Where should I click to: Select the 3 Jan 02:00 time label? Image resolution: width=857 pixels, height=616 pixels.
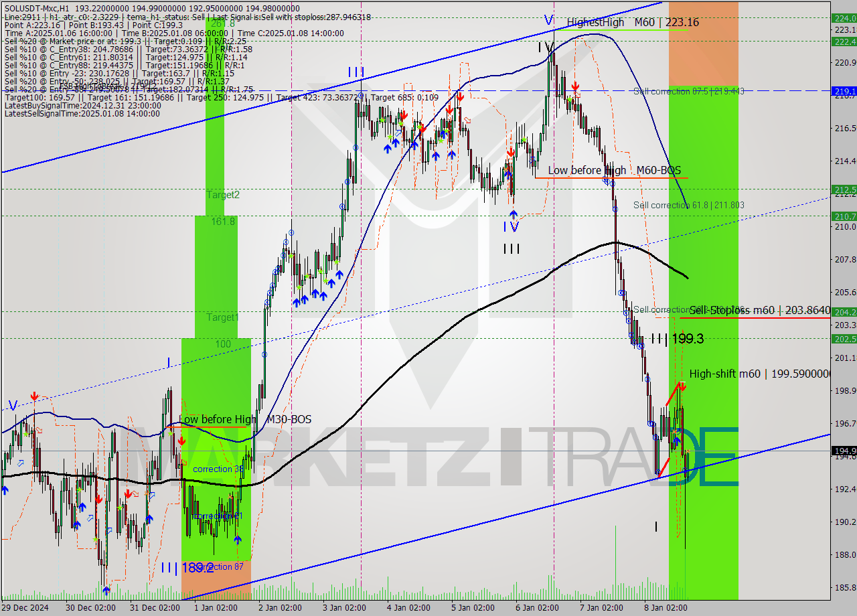tap(344, 607)
